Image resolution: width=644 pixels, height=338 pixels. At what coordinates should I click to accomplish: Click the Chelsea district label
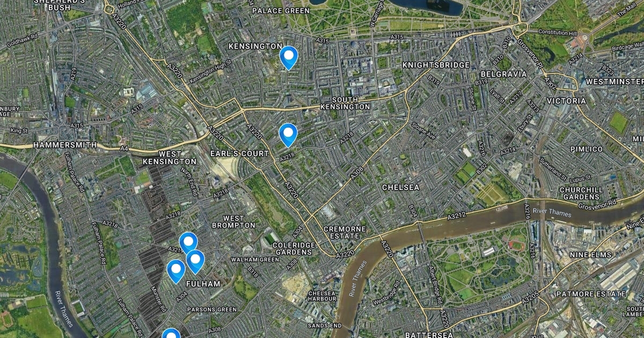tap(400, 187)
